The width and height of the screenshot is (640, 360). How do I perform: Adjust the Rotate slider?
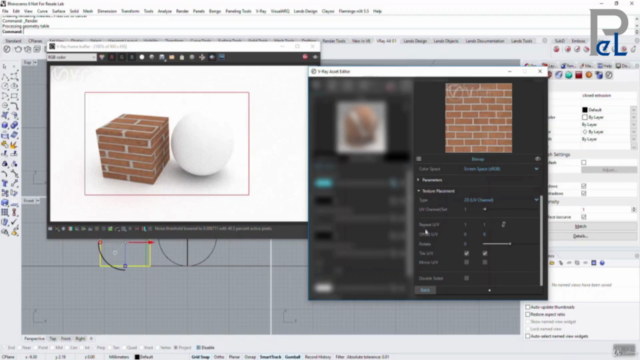(509, 244)
